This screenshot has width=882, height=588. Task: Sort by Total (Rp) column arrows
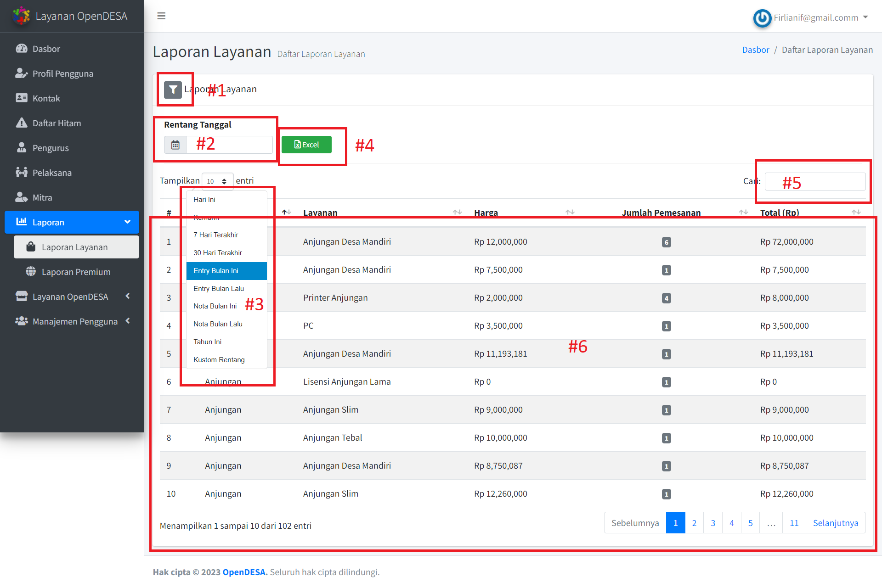(856, 213)
